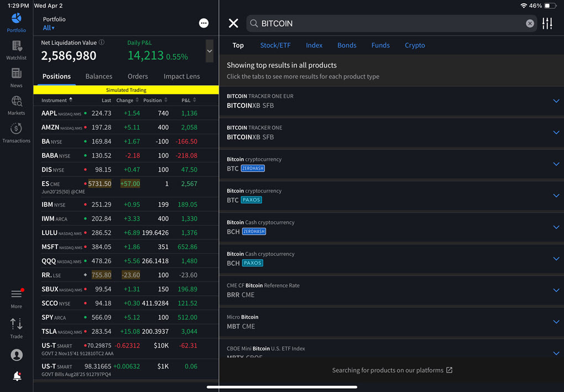Open the user profile icon
This screenshot has width=564, height=392.
[17, 355]
